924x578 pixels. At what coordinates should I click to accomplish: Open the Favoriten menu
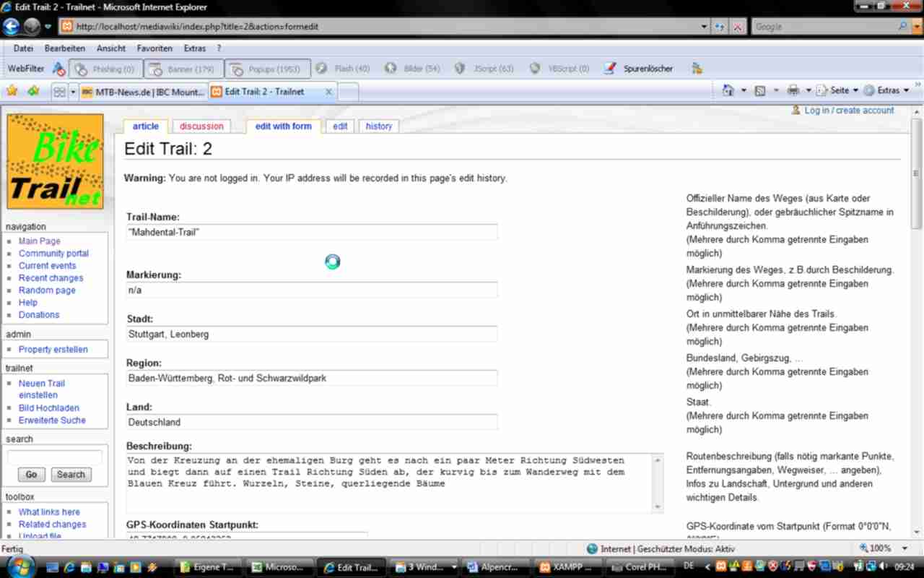154,48
